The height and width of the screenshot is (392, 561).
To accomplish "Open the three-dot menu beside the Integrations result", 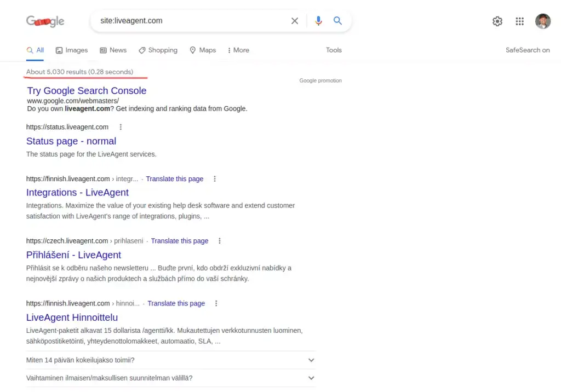I will [214, 178].
